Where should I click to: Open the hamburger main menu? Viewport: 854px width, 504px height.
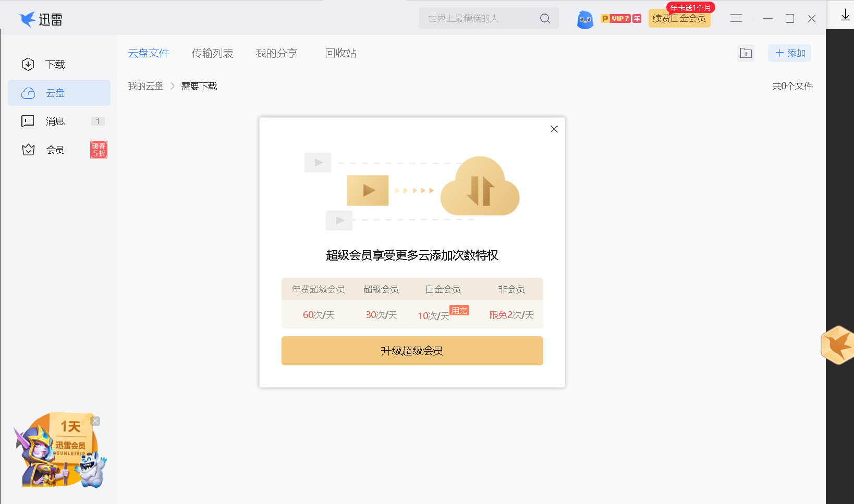(736, 19)
